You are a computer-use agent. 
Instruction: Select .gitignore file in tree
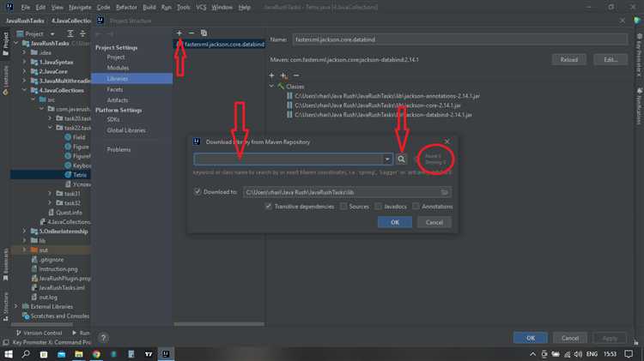52,259
